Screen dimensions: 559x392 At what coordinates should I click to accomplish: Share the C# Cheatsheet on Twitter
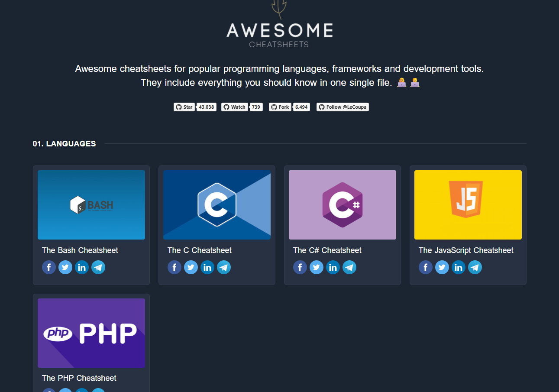coord(317,267)
